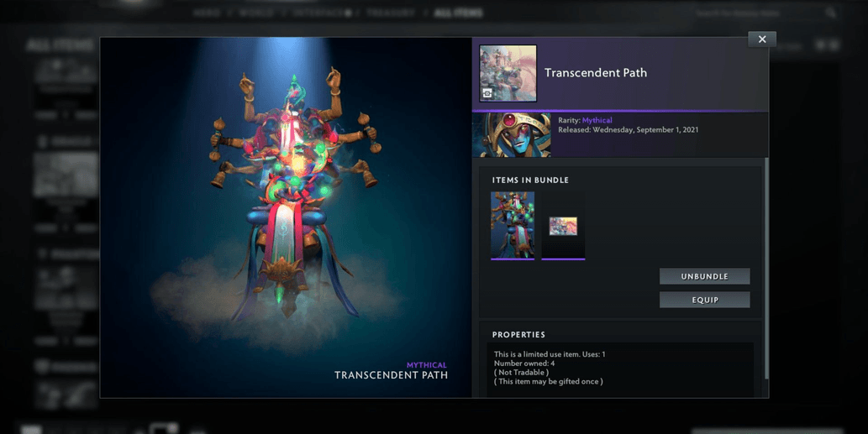Click 'MYTHICAL' label on the preview
This screenshot has width=868, height=434.
426,365
